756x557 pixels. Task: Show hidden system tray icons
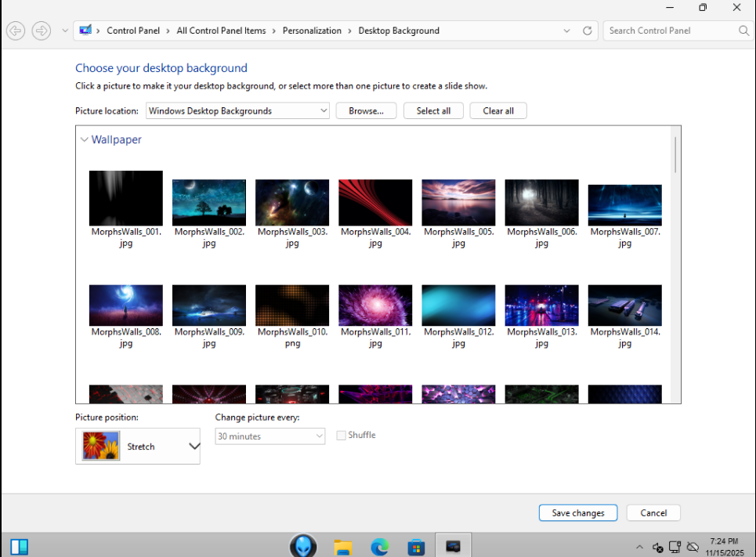point(639,547)
